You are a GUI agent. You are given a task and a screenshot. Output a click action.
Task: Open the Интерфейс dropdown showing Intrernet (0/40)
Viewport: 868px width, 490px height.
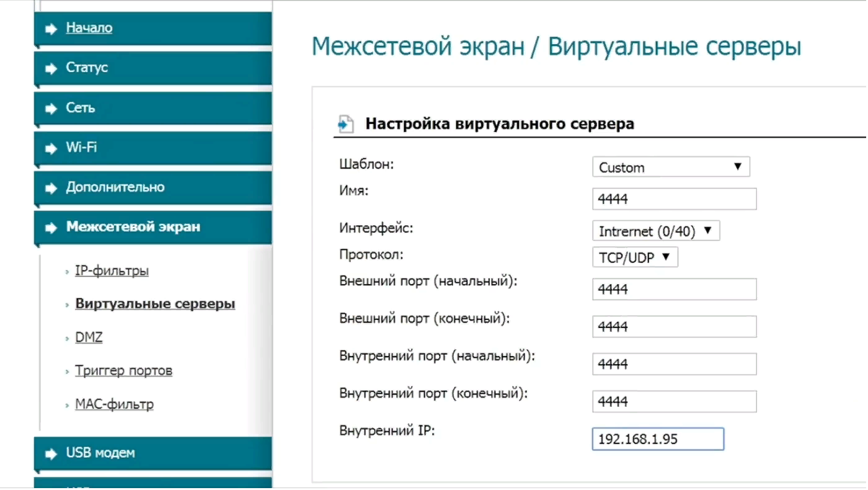(656, 231)
